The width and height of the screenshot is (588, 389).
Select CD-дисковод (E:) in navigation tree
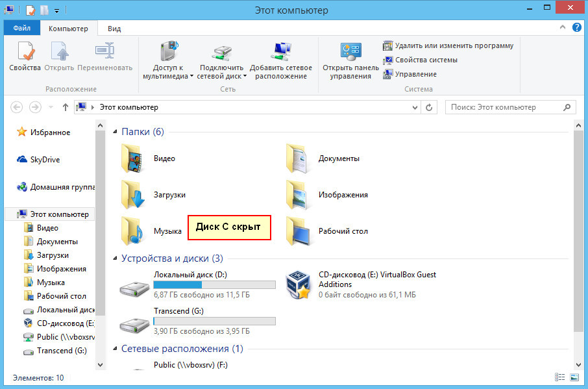click(x=59, y=323)
